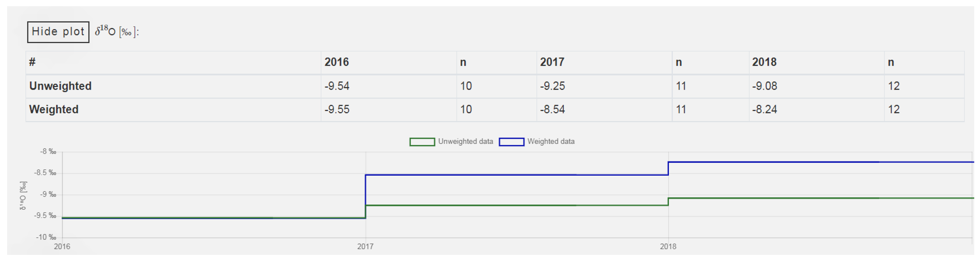The height and width of the screenshot is (262, 980).
Task: Select the 2018 table column header
Action: click(x=764, y=62)
